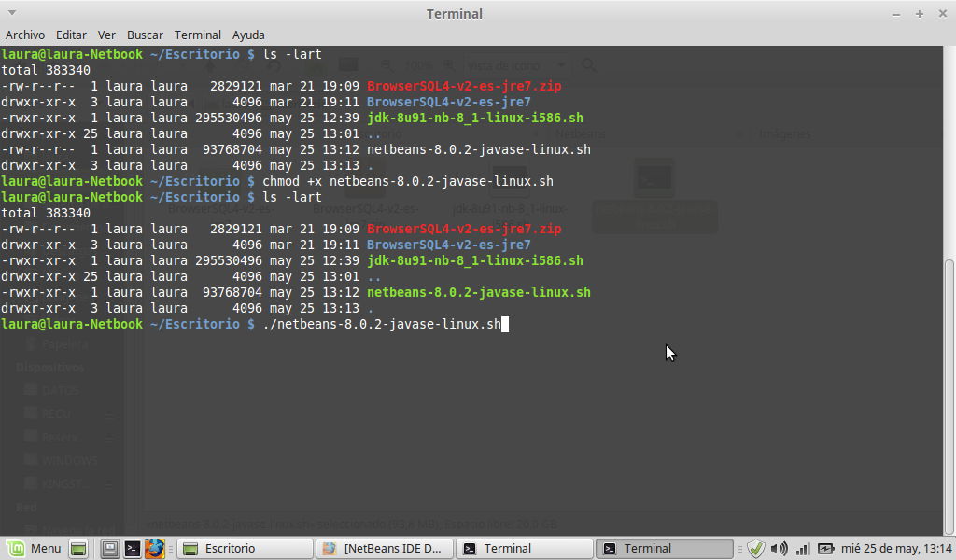Open the clock showing mié 25 de may
Screen dimensions: 956x560
click(896, 549)
